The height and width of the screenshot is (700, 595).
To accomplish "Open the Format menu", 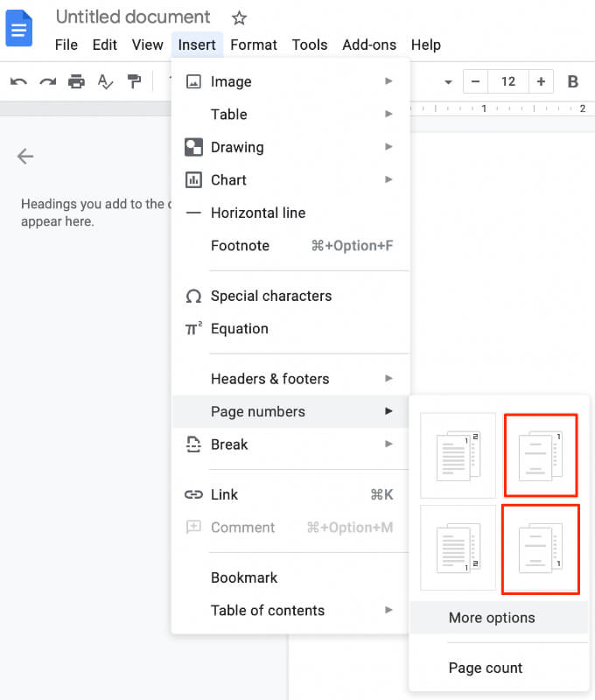I will click(254, 45).
